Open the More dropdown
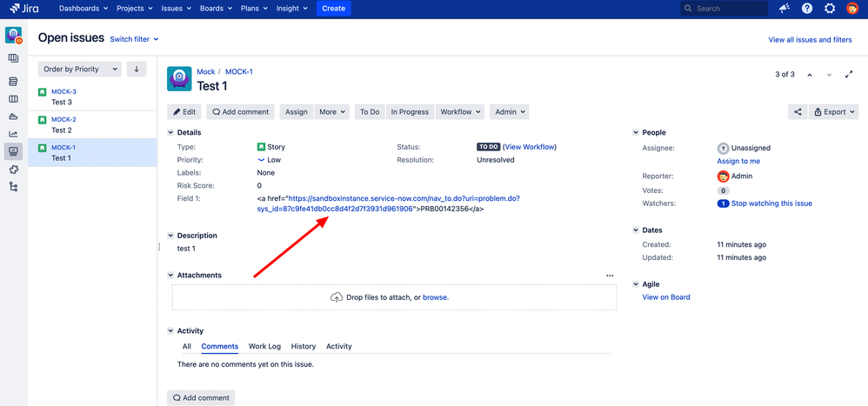Image resolution: width=868 pixels, height=406 pixels. coord(332,112)
